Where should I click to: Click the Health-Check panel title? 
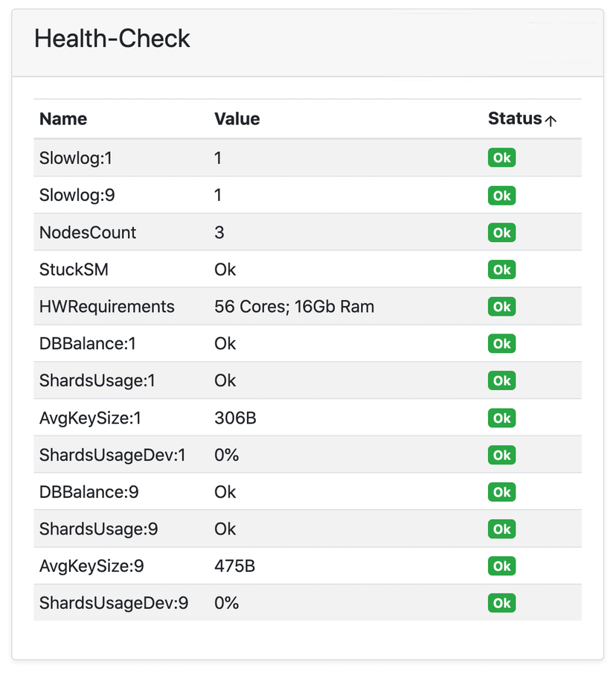coord(112,38)
